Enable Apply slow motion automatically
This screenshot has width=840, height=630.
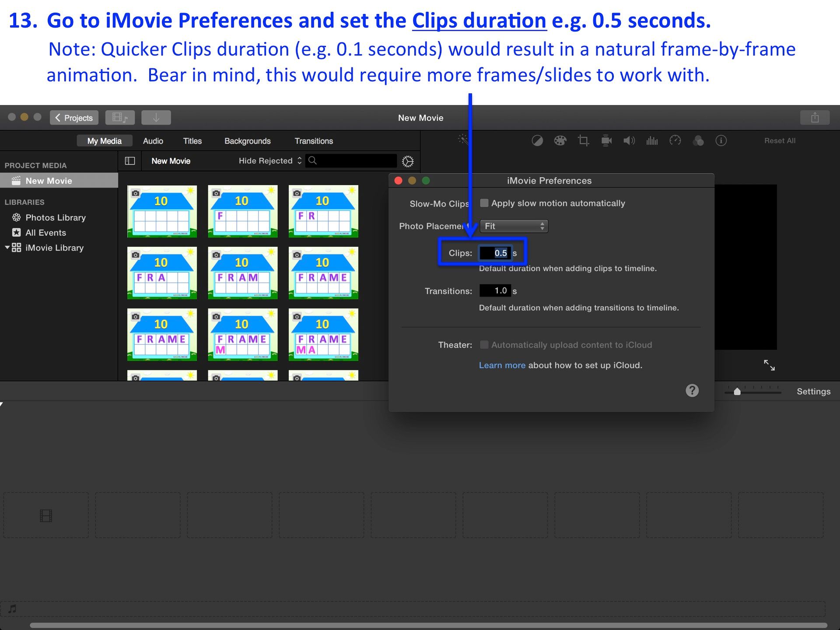tap(484, 203)
